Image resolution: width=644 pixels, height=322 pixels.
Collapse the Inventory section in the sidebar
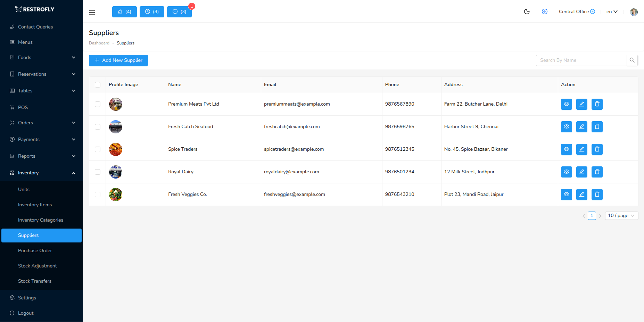click(41, 173)
